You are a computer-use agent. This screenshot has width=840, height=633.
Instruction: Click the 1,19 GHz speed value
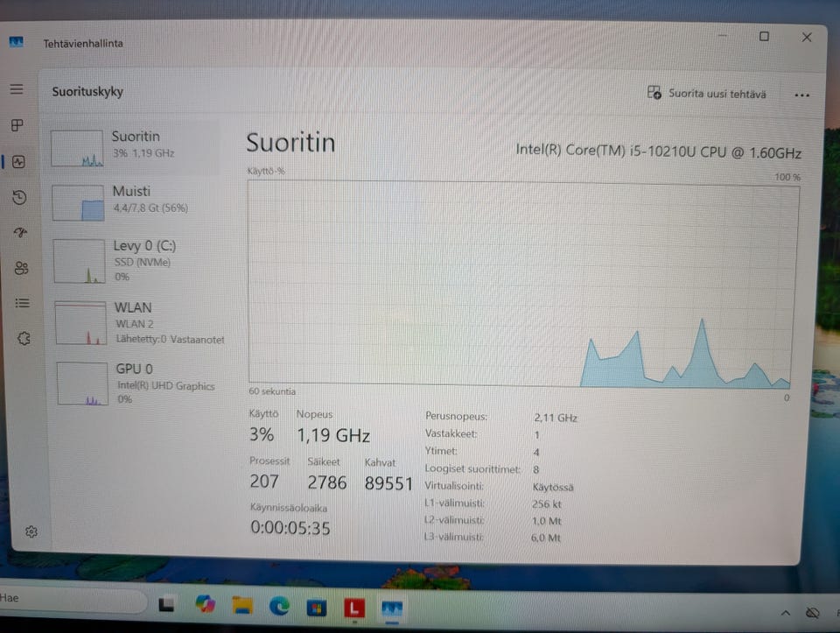tap(333, 435)
